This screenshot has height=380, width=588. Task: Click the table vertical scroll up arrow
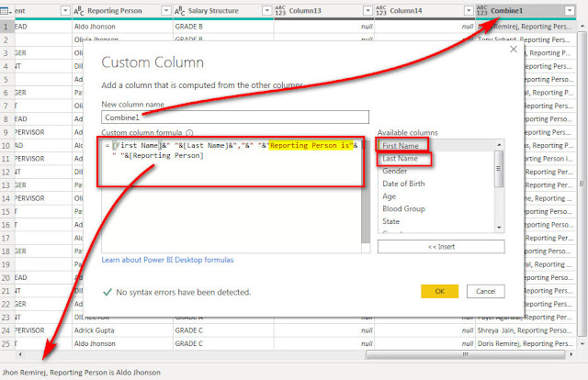click(582, 27)
